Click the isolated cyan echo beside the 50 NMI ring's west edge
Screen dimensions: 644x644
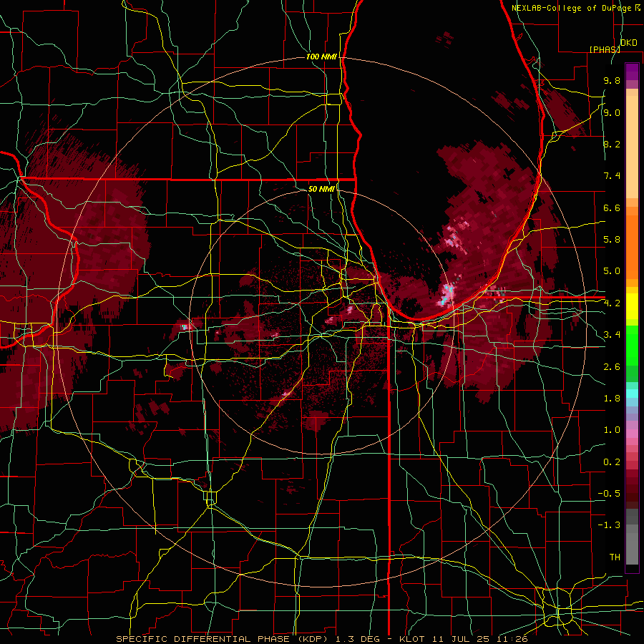click(185, 327)
